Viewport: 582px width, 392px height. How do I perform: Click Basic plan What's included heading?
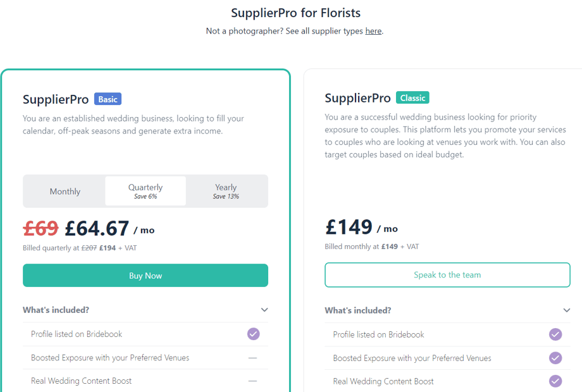56,310
